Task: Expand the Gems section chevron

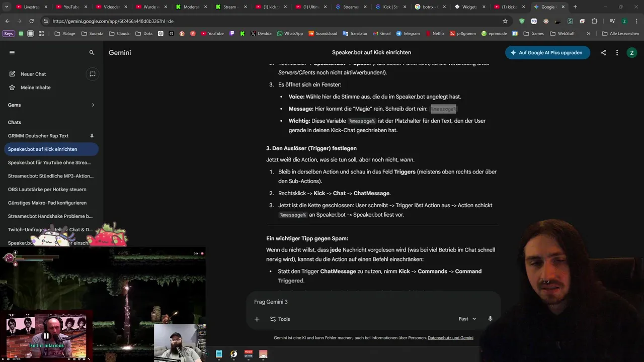Action: pyautogui.click(x=93, y=105)
